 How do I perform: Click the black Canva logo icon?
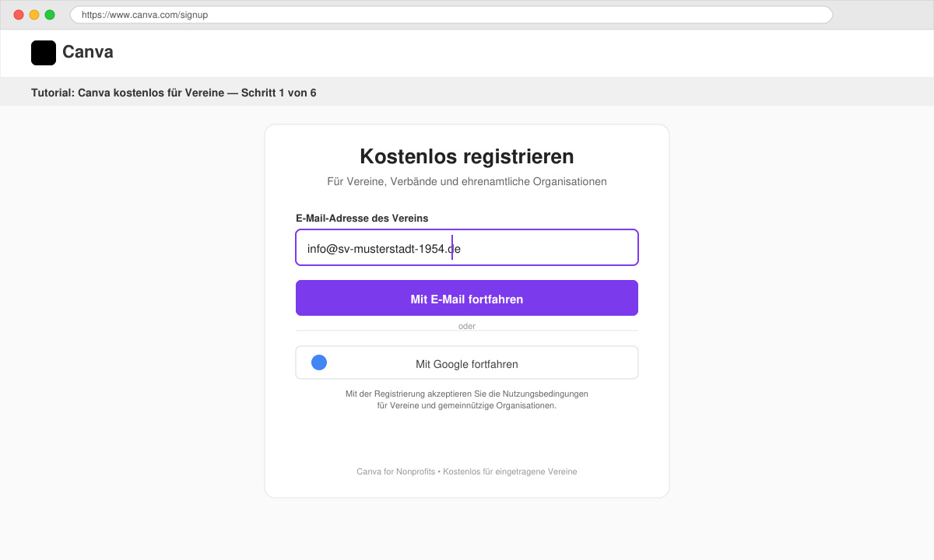[x=44, y=53]
